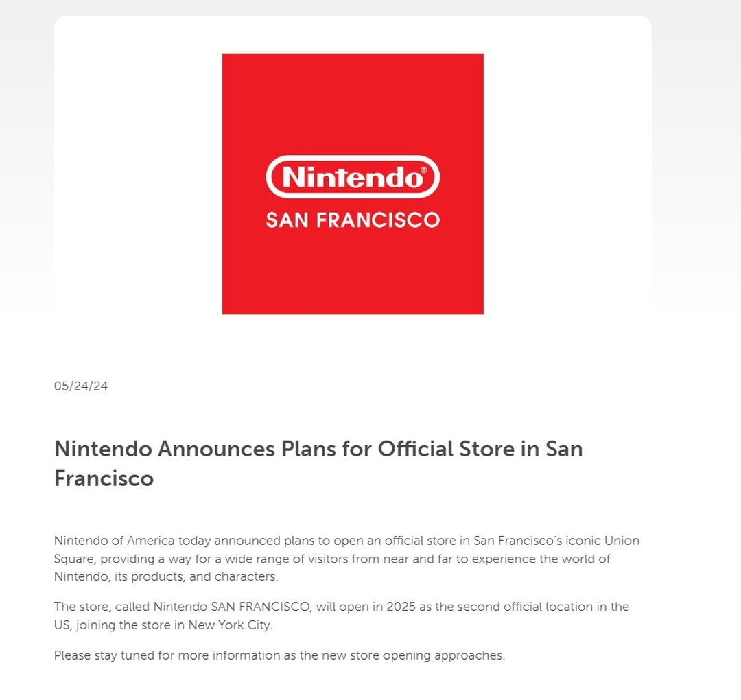The width and height of the screenshot is (741, 700).
Task: Click the headline's first line about Nintendo Announces Plans
Action: pyautogui.click(x=318, y=449)
